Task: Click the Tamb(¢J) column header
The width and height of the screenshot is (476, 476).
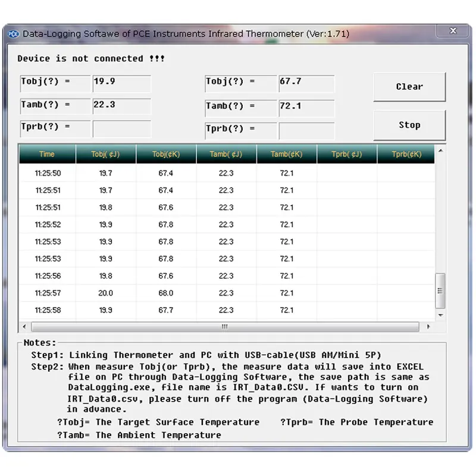Action: [x=226, y=154]
